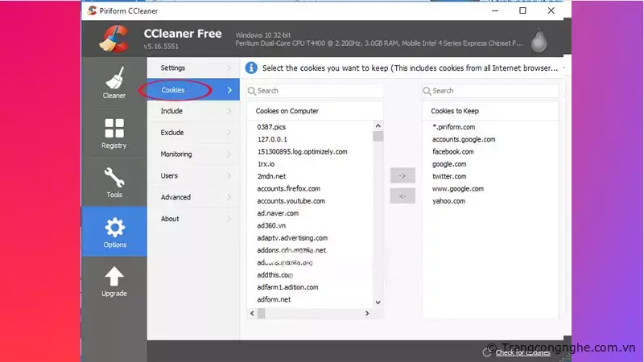Expand the Exclude section chevron
Screen dimensions: 644x362
coord(229,133)
